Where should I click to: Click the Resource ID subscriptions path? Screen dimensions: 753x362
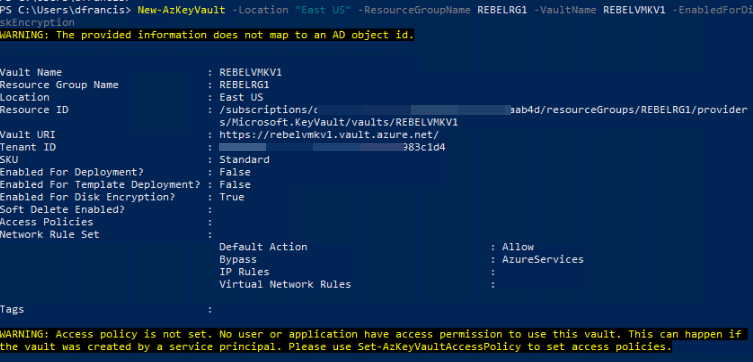click(484, 116)
